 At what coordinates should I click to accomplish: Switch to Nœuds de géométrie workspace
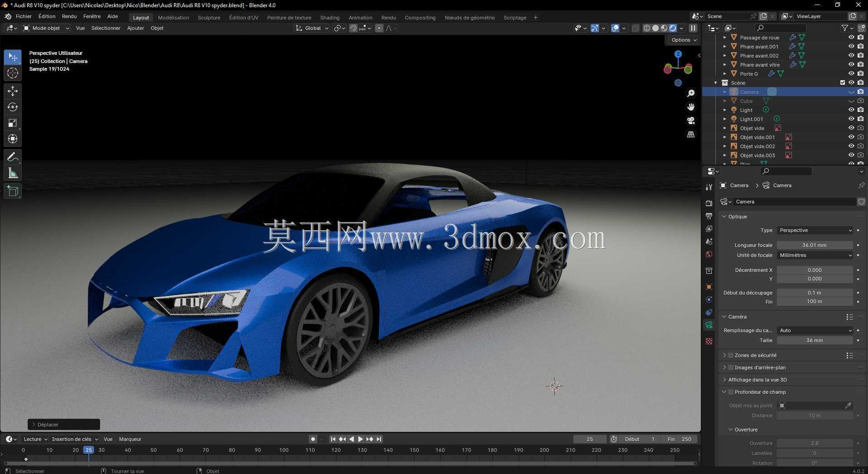click(x=469, y=18)
